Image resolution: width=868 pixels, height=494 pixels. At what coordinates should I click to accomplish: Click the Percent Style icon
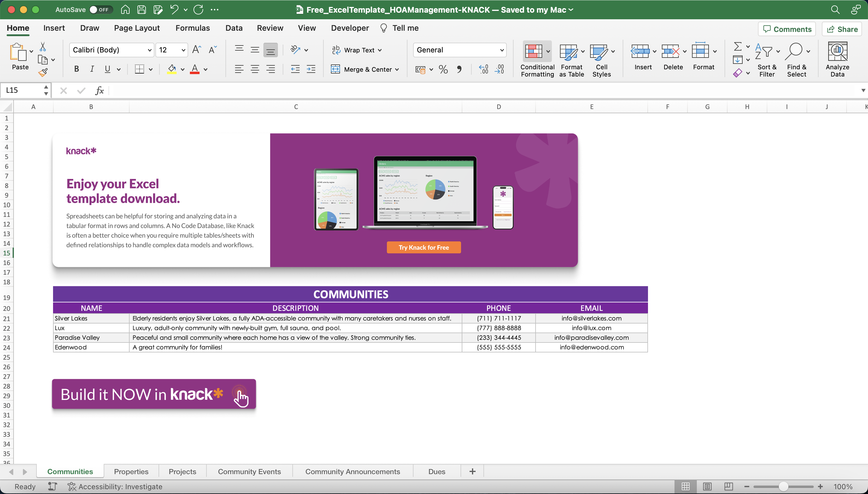443,69
